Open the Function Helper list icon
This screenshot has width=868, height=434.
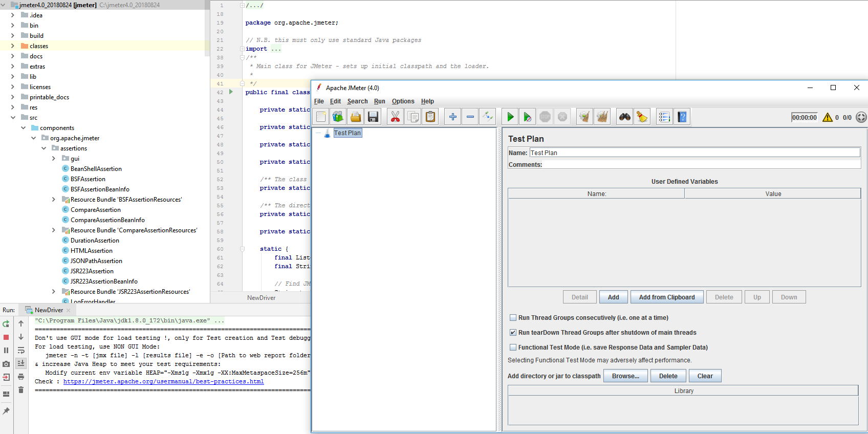tap(664, 117)
